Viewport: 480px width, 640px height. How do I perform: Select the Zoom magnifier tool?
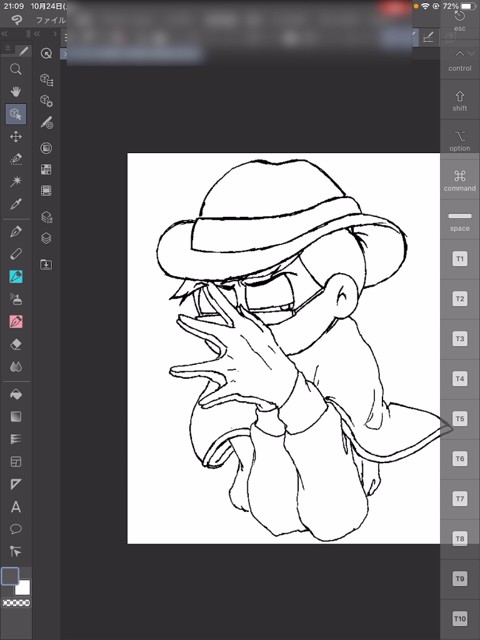click(x=16, y=69)
